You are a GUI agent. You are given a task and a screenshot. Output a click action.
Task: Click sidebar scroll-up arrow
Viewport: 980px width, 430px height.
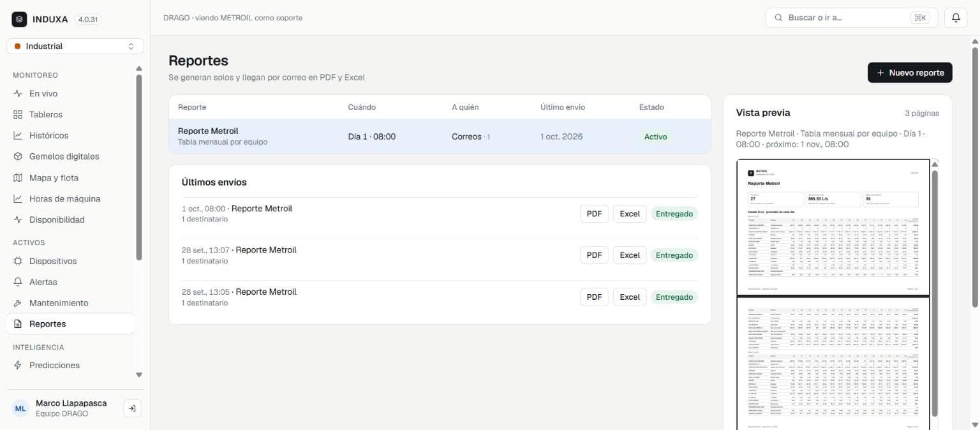tap(139, 68)
